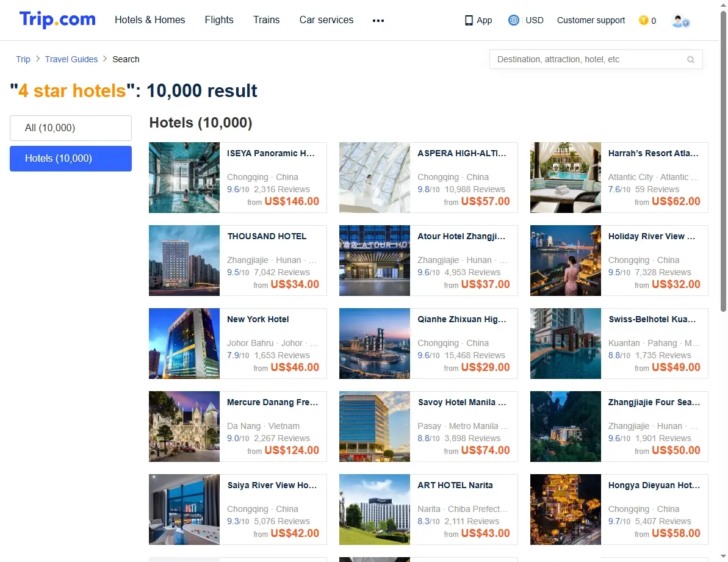Click US$29.00 price of Qianhe Zhixuan
728x562 pixels.
pyautogui.click(x=485, y=367)
